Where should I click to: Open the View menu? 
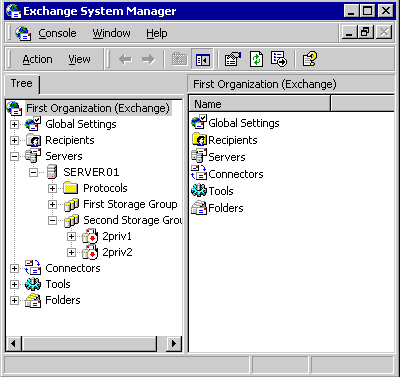tap(79, 59)
